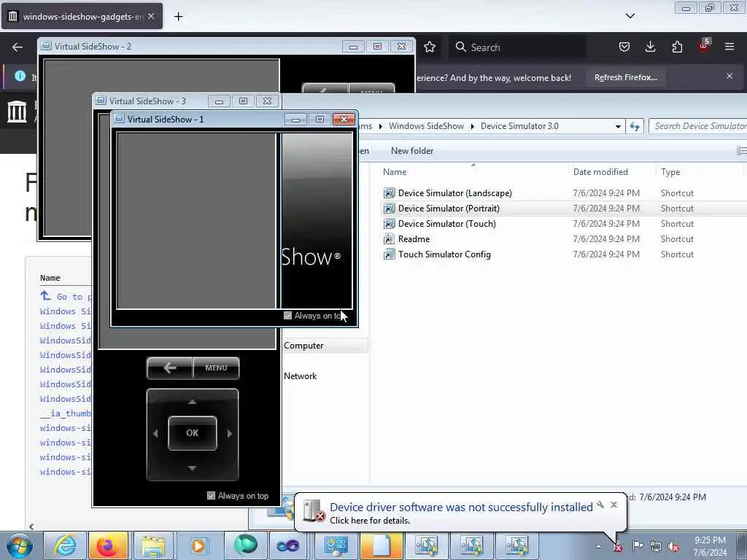Click wrench icon on notification balloon
747x560 pixels.
[600, 505]
